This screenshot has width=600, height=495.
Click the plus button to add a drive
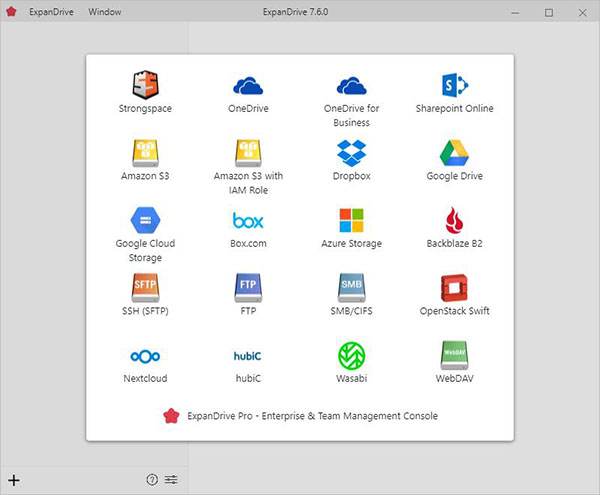(x=14, y=480)
